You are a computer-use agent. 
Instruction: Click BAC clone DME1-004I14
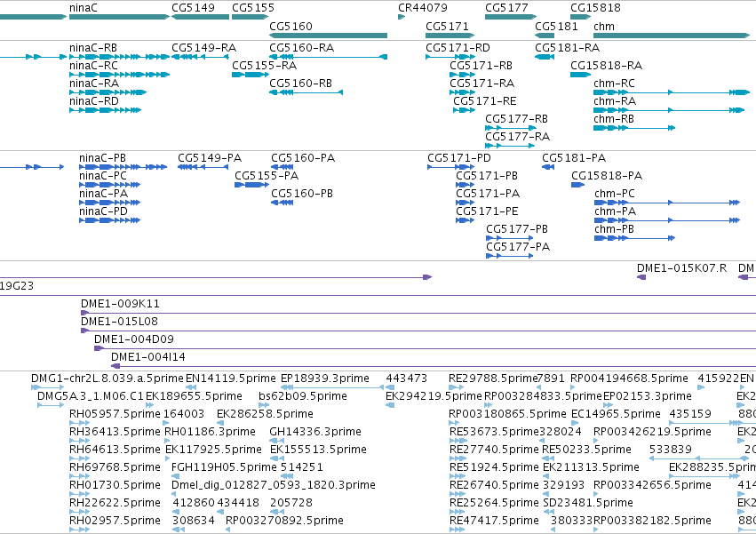click(x=434, y=366)
